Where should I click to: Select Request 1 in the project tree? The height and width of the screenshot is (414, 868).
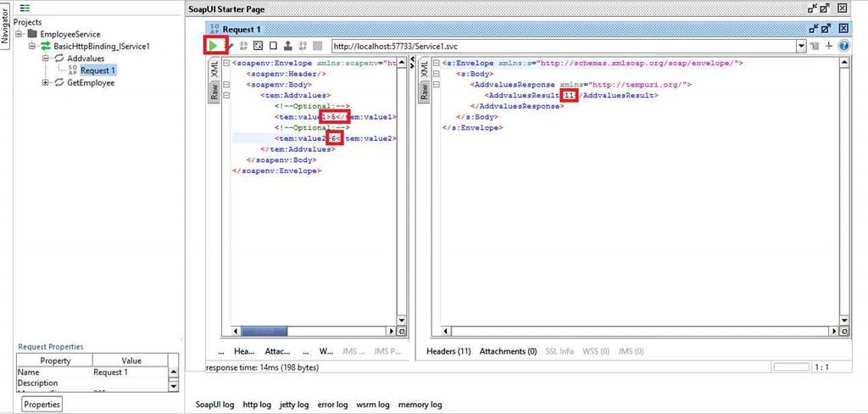click(98, 70)
